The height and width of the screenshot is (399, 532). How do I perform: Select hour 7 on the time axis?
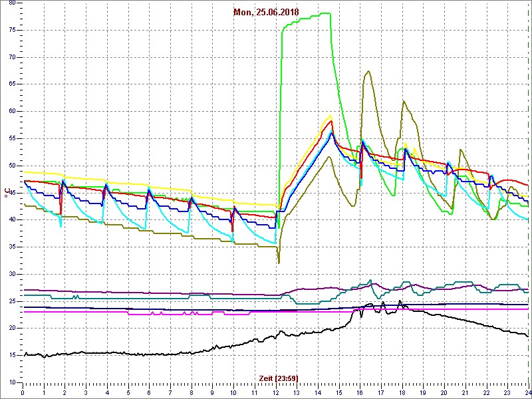point(170,392)
